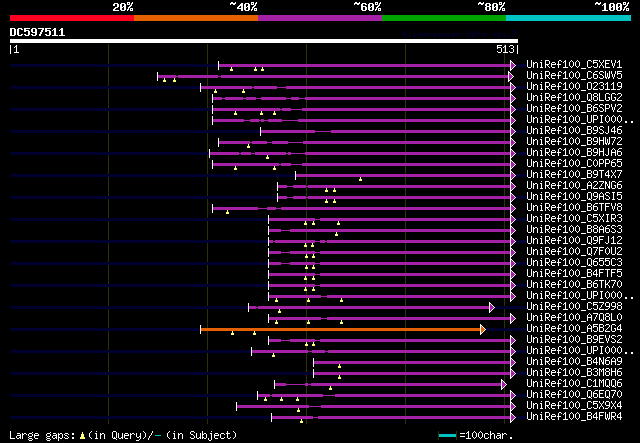Click the cyan 100char scale bar in the legend
Viewport: 640px width, 443px height.
(x=447, y=436)
